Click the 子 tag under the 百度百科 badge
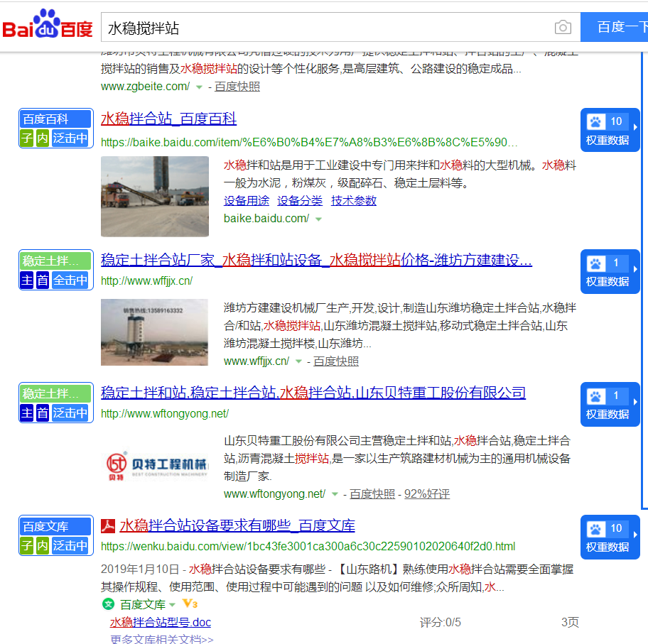The height and width of the screenshot is (644, 648). 27,138
